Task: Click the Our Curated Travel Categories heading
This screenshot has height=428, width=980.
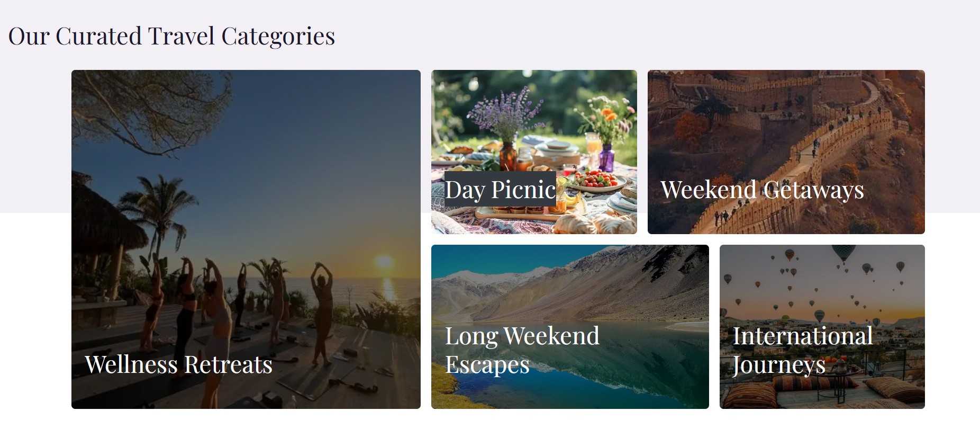Action: (x=171, y=37)
